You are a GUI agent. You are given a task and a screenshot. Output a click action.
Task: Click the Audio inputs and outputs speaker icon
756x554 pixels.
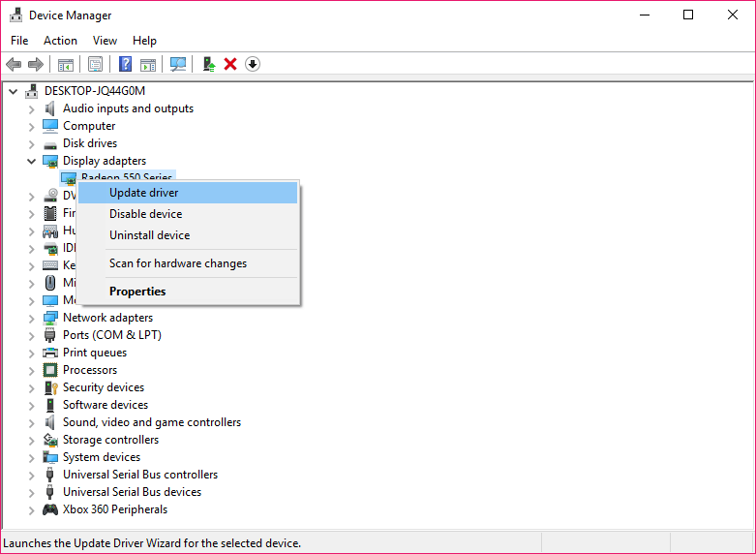click(50, 108)
